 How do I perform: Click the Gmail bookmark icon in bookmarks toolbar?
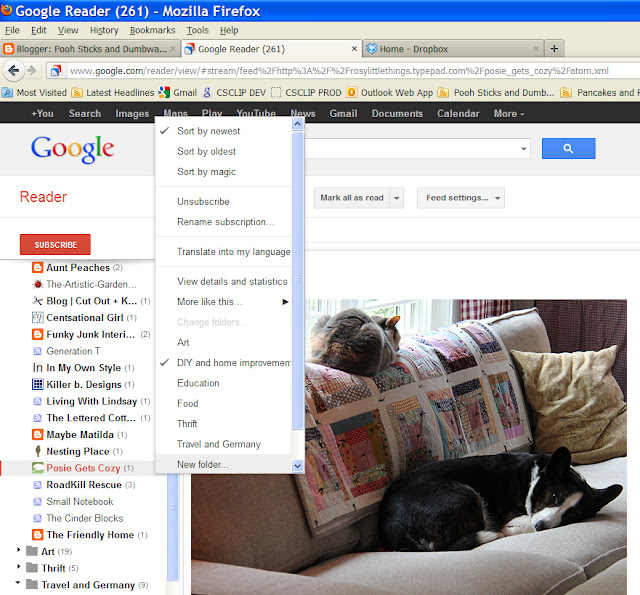(x=164, y=93)
